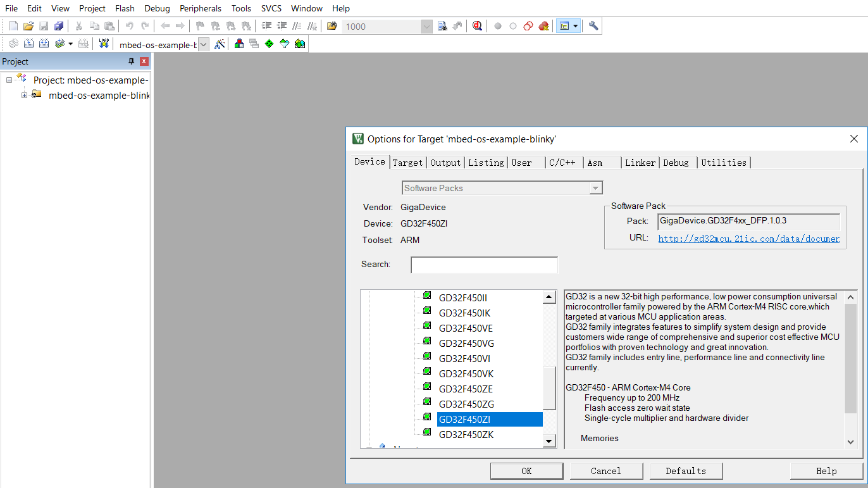Open the Configuration wrench icon
The image size is (868, 488).
point(593,26)
